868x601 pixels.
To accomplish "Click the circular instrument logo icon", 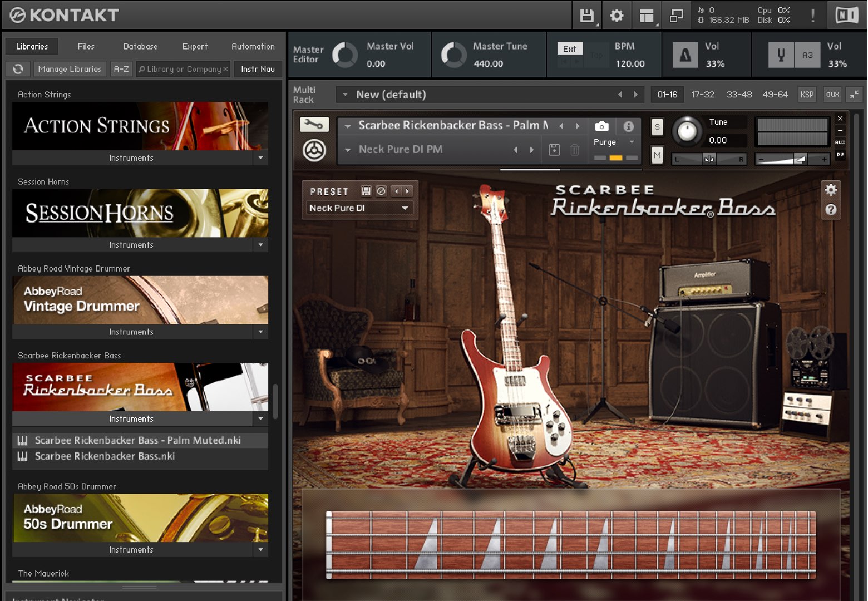I will pyautogui.click(x=314, y=150).
